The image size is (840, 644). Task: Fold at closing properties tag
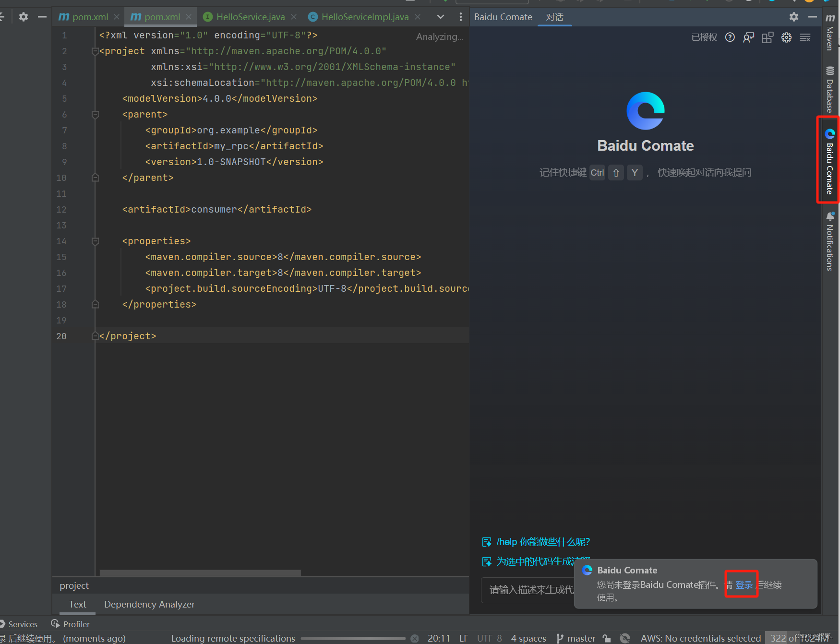pyautogui.click(x=95, y=305)
